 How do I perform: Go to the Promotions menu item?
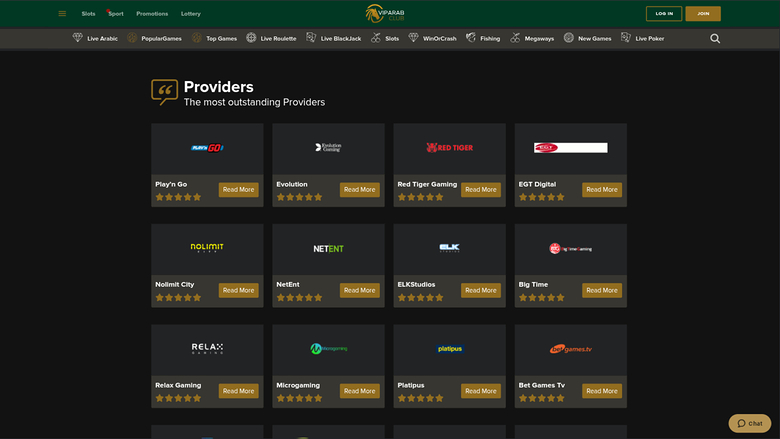(152, 14)
